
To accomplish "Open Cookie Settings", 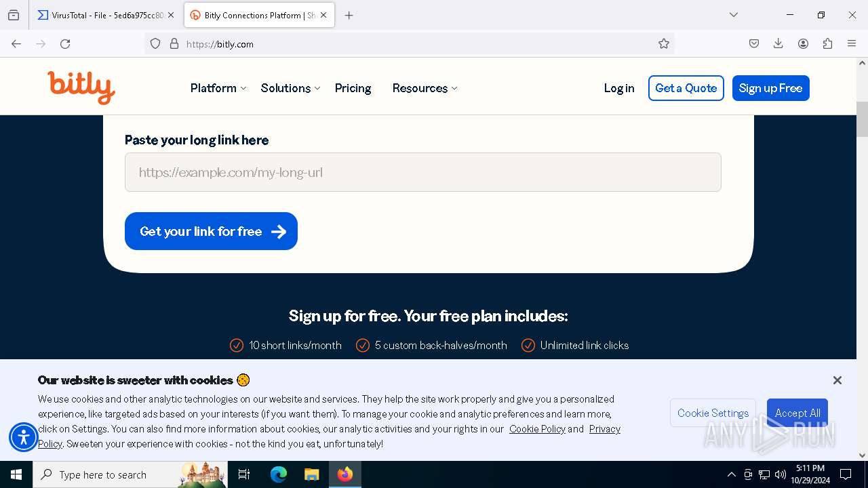I will (x=713, y=413).
